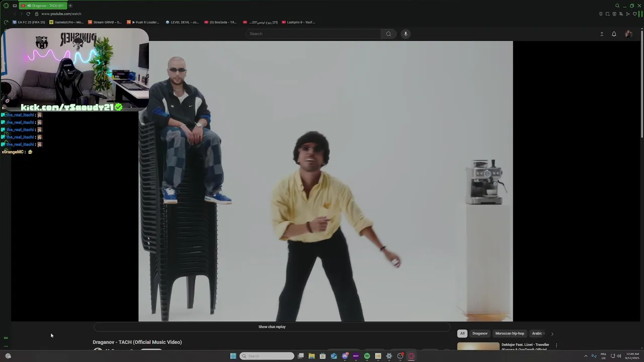Reload the YouTube page
This screenshot has height=362, width=644.
coord(28,14)
